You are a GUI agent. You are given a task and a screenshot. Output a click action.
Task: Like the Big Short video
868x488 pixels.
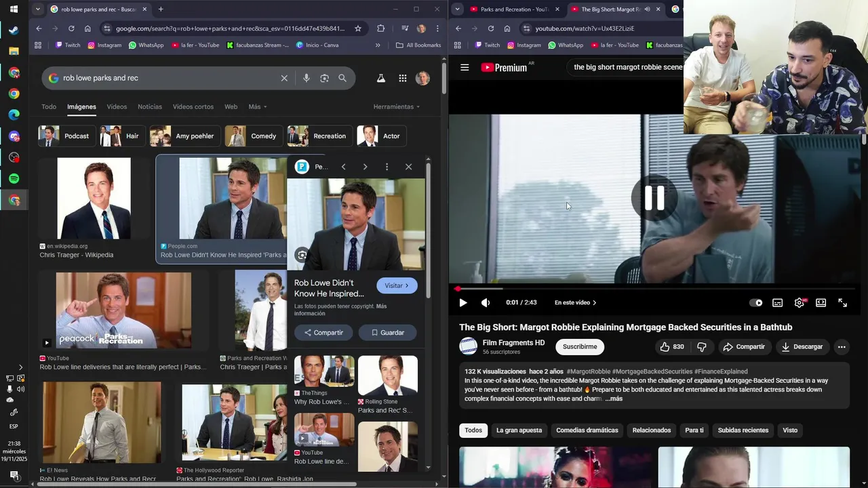(x=671, y=347)
